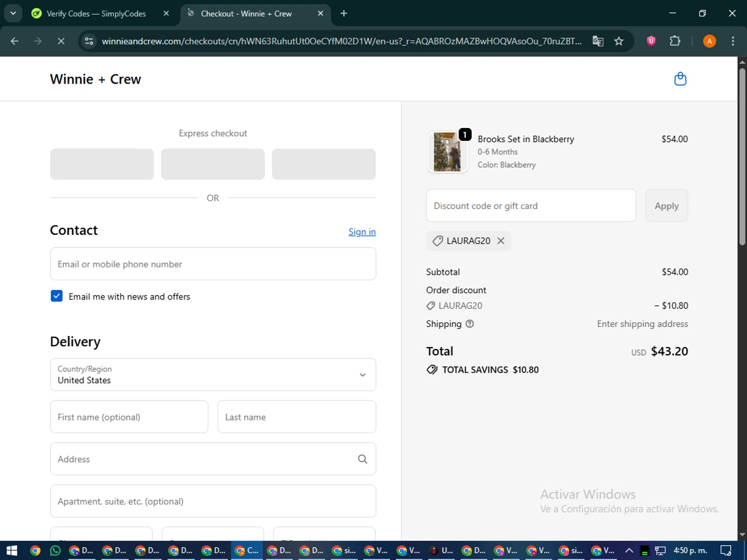Focus the Email or mobile phone number field
The image size is (747, 560).
coord(213,264)
